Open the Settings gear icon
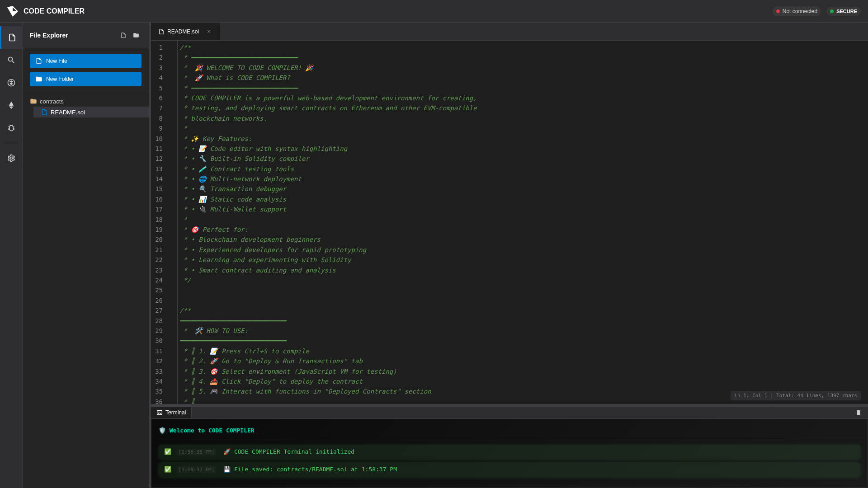This screenshot has height=488, width=868. (x=11, y=158)
